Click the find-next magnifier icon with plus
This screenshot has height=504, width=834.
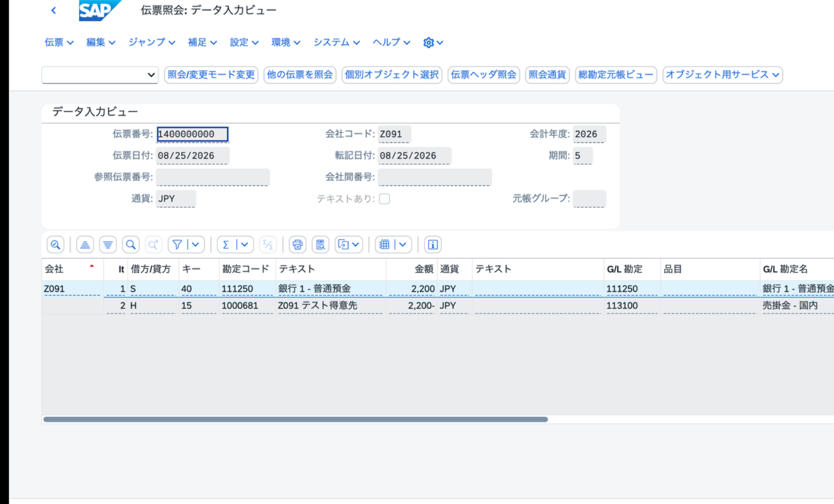tap(153, 244)
